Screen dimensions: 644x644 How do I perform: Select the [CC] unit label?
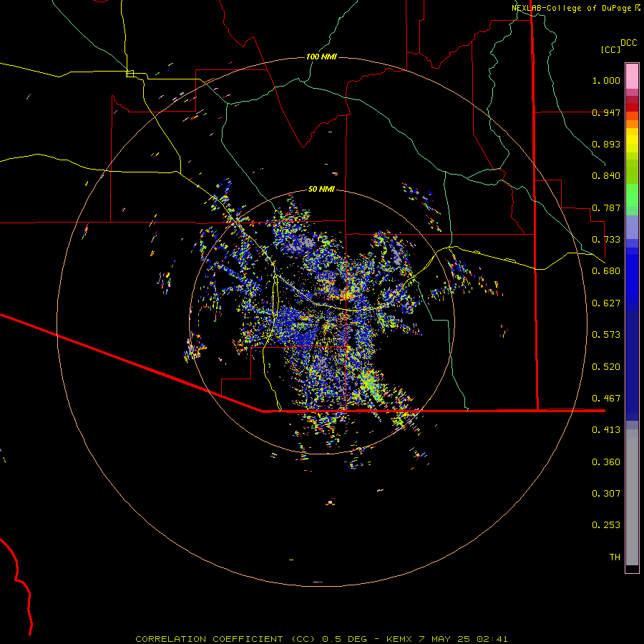pos(611,49)
